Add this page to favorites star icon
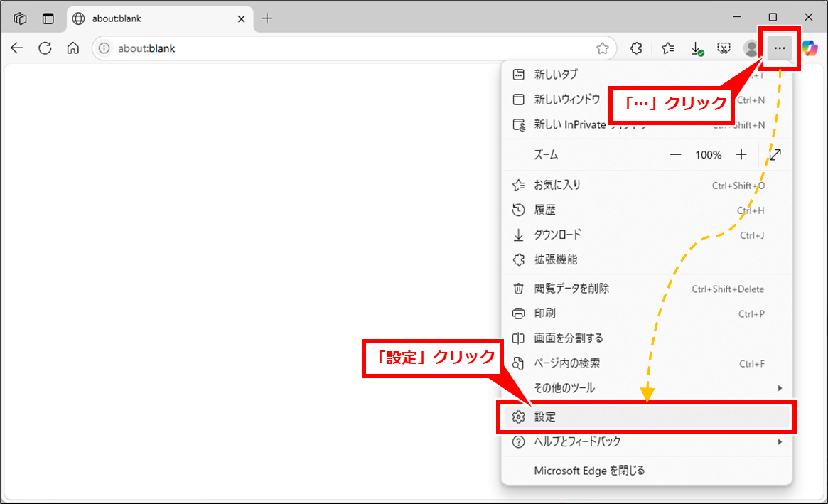The width and height of the screenshot is (828, 504). [603, 48]
